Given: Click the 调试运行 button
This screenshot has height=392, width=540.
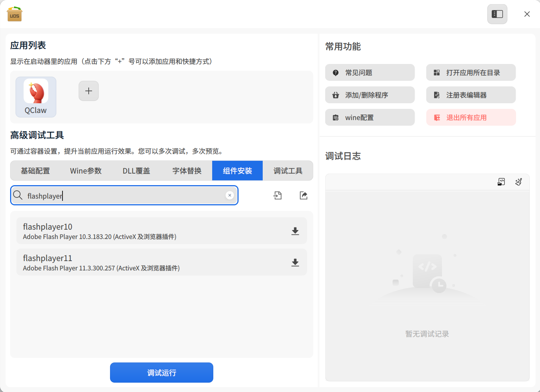Looking at the screenshot, I should pyautogui.click(x=162, y=373).
